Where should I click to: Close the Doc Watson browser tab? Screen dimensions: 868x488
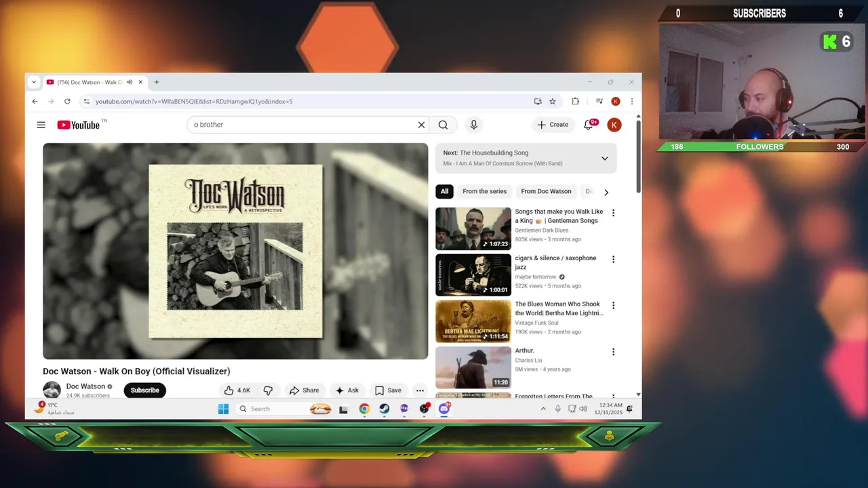[x=140, y=82]
